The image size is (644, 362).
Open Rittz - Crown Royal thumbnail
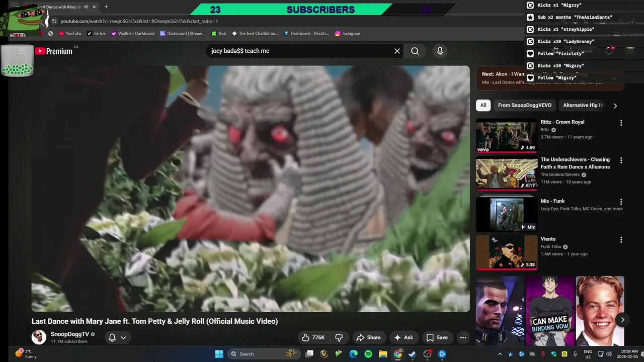507,135
